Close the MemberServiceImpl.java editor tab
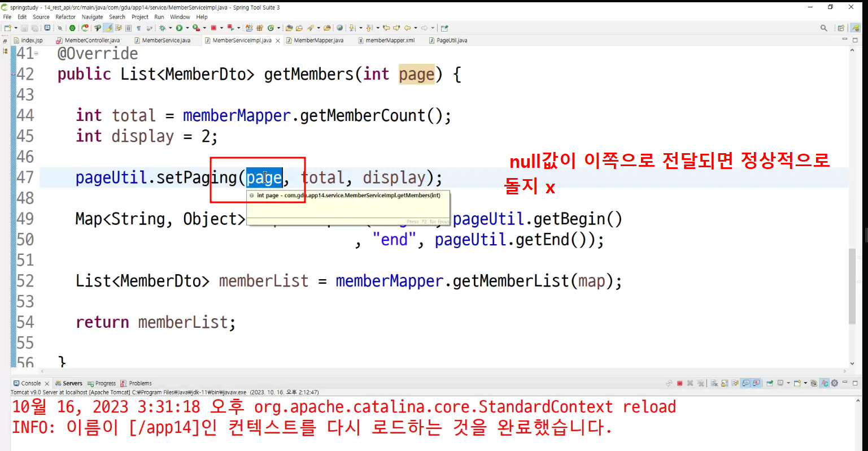Screen dimensions: 868x451 pyautogui.click(x=278, y=41)
